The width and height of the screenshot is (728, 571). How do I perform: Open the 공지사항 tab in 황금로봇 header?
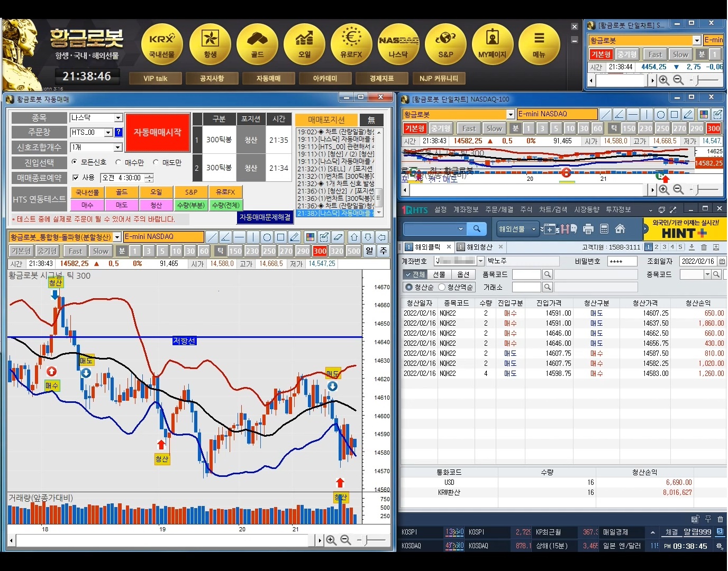(212, 78)
